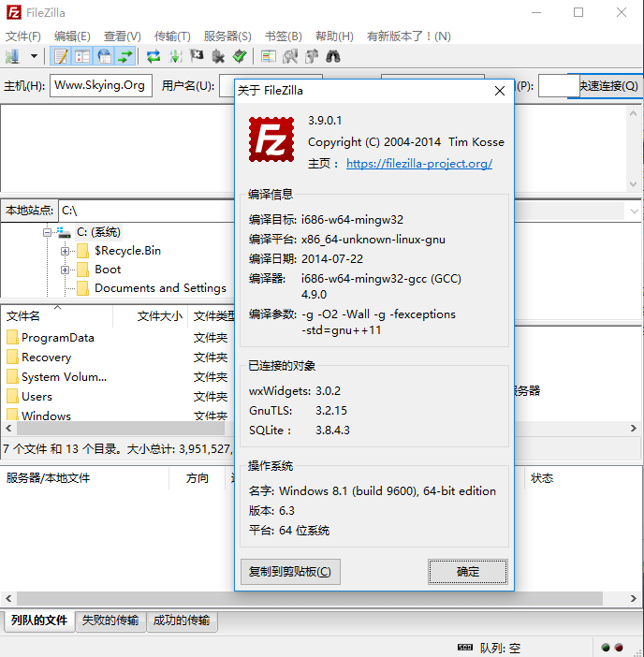The width and height of the screenshot is (644, 657).
Task: Click $Recycle.Bin folder icon in tree
Action: pyautogui.click(x=83, y=251)
